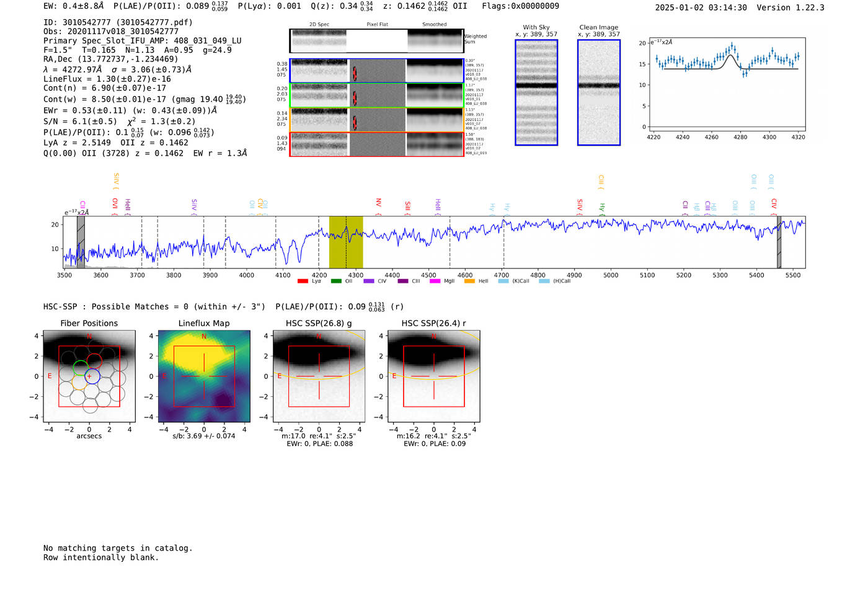Click the P(Lyα): 0.001 header value

[x=270, y=6]
